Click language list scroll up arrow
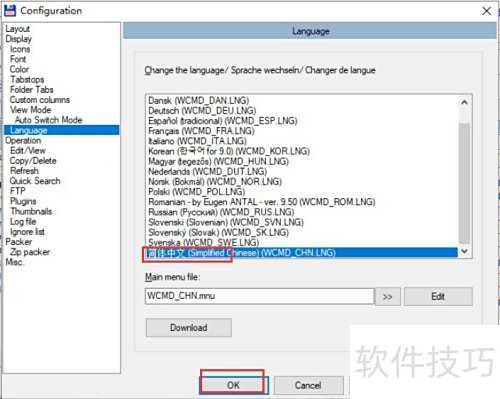This screenshot has width=500, height=399. 464,102
